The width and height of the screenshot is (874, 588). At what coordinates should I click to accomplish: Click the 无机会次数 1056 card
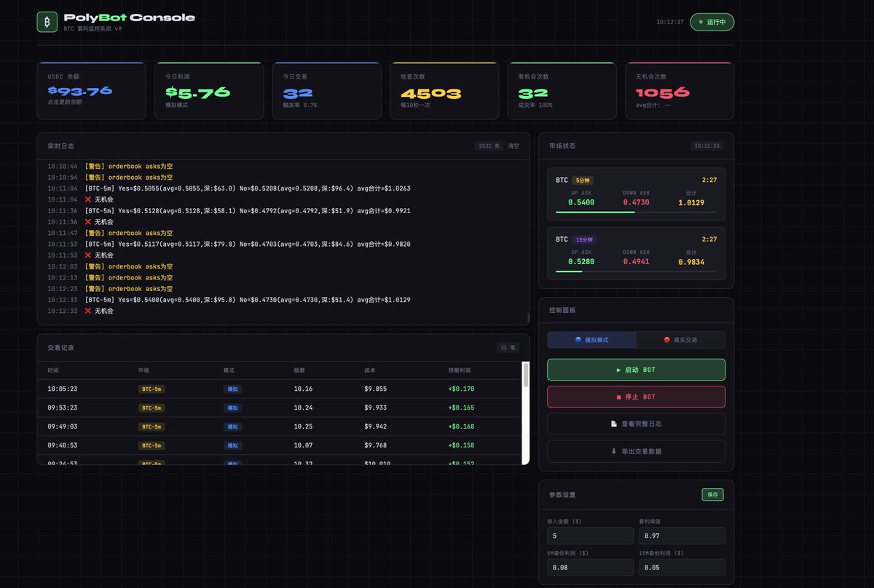click(680, 91)
